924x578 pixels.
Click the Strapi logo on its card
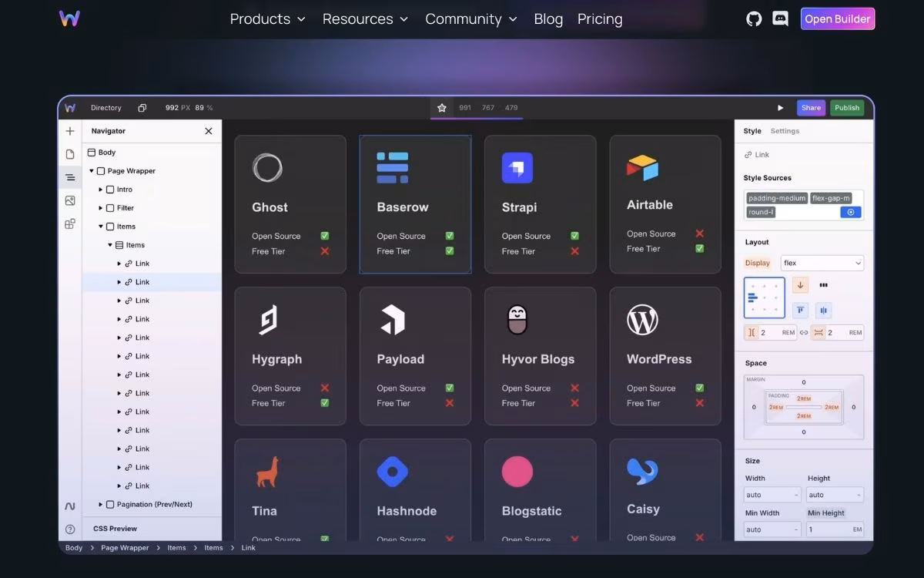(517, 167)
